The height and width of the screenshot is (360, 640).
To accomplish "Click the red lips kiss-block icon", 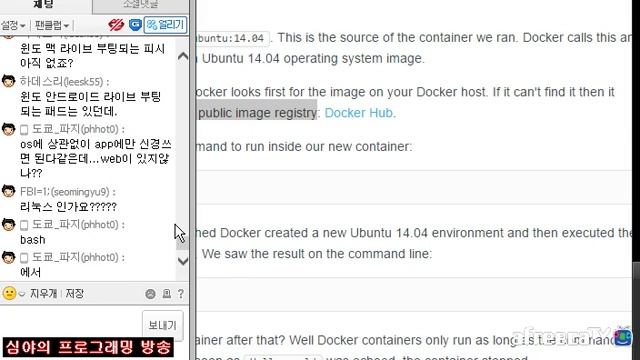I will (116, 25).
